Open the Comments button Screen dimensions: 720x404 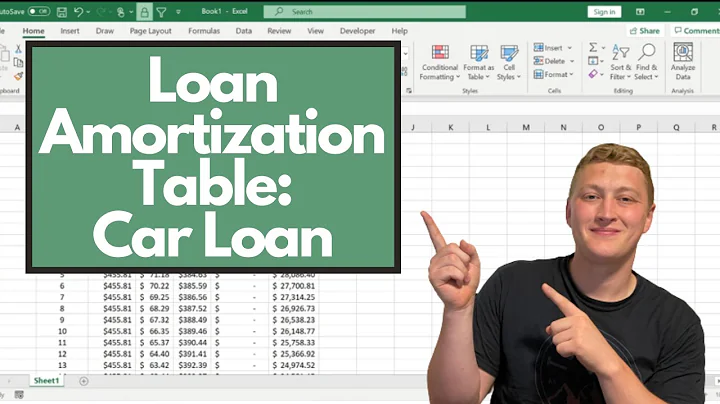[x=696, y=31]
